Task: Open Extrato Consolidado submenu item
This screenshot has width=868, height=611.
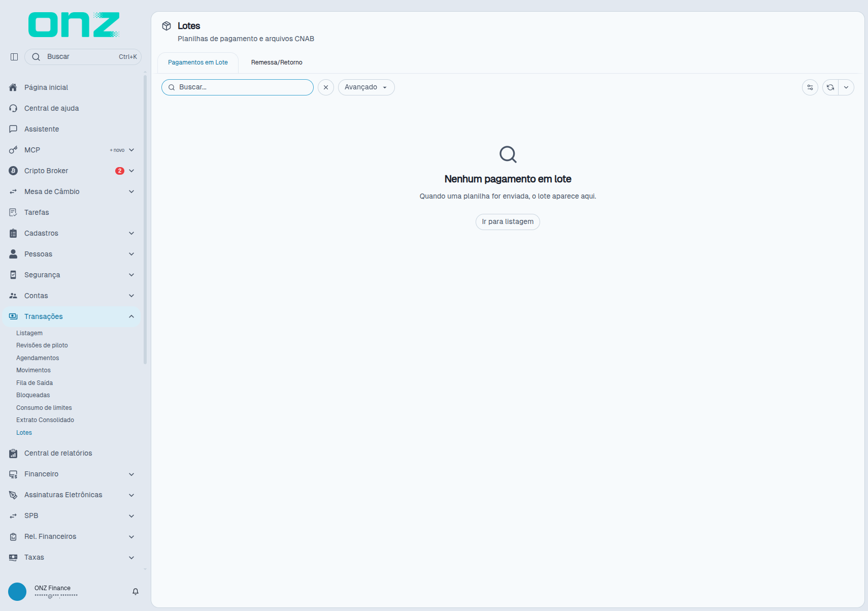Action: 45,420
